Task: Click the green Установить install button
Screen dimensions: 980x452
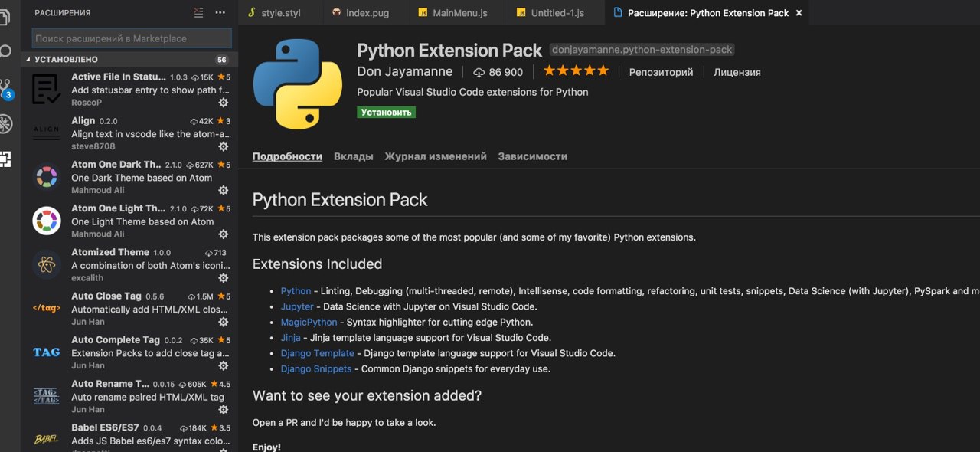Action: point(386,112)
